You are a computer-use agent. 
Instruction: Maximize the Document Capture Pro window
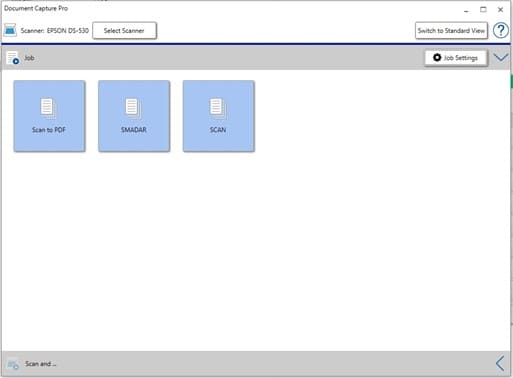coord(483,10)
